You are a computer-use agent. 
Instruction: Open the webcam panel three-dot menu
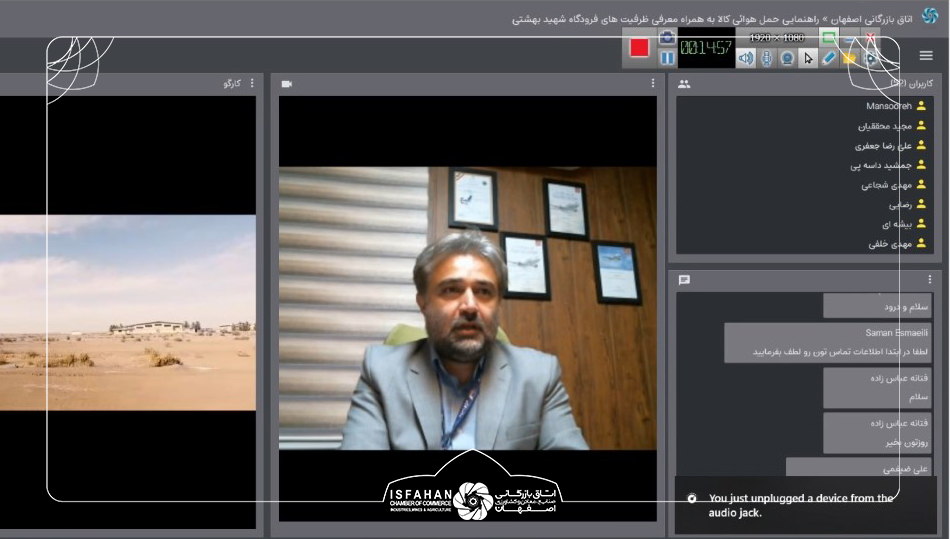click(x=653, y=84)
